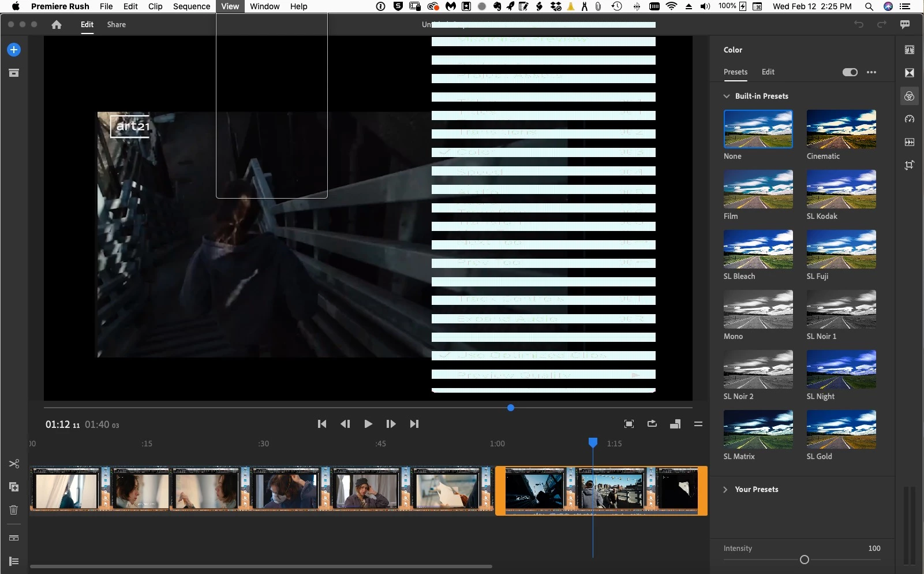The image size is (924, 574).
Task: Click the Intensity slider handle
Action: (x=805, y=560)
